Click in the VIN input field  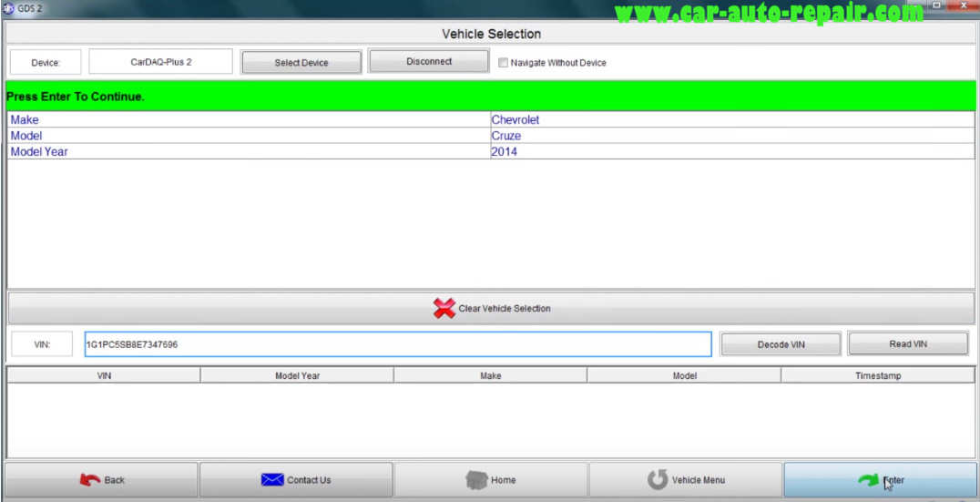(x=397, y=343)
